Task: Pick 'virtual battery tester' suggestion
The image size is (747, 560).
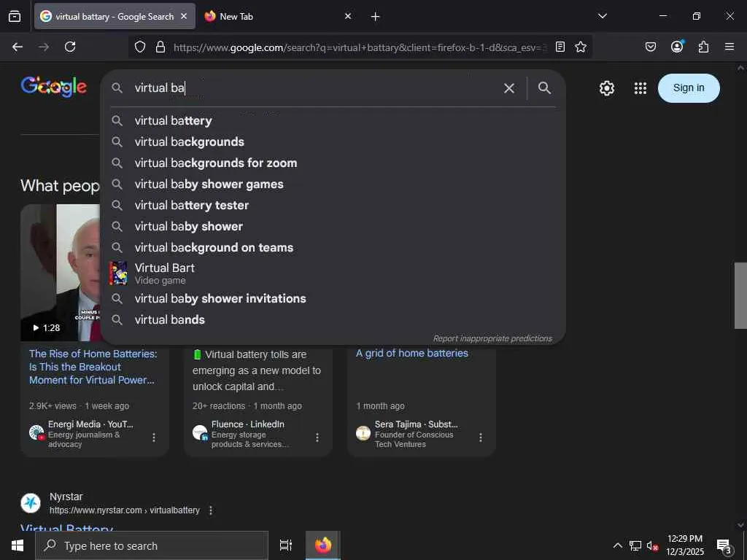Action: 333,205
